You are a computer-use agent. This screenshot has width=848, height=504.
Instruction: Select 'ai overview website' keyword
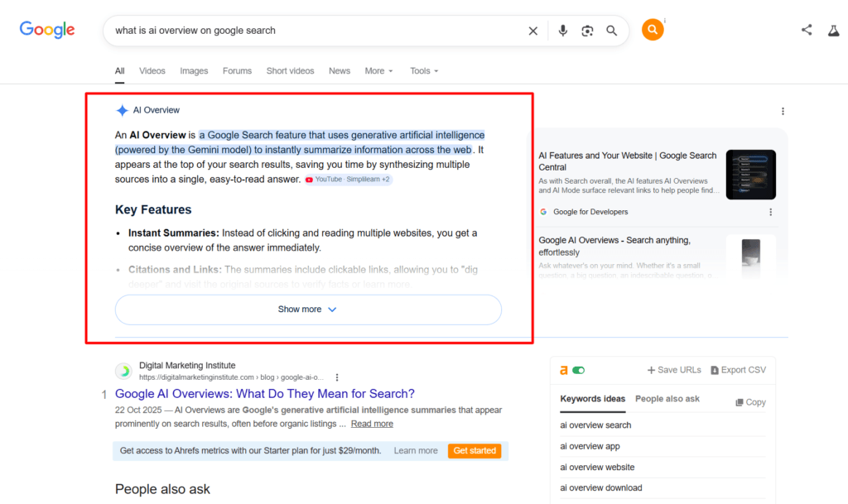click(597, 468)
